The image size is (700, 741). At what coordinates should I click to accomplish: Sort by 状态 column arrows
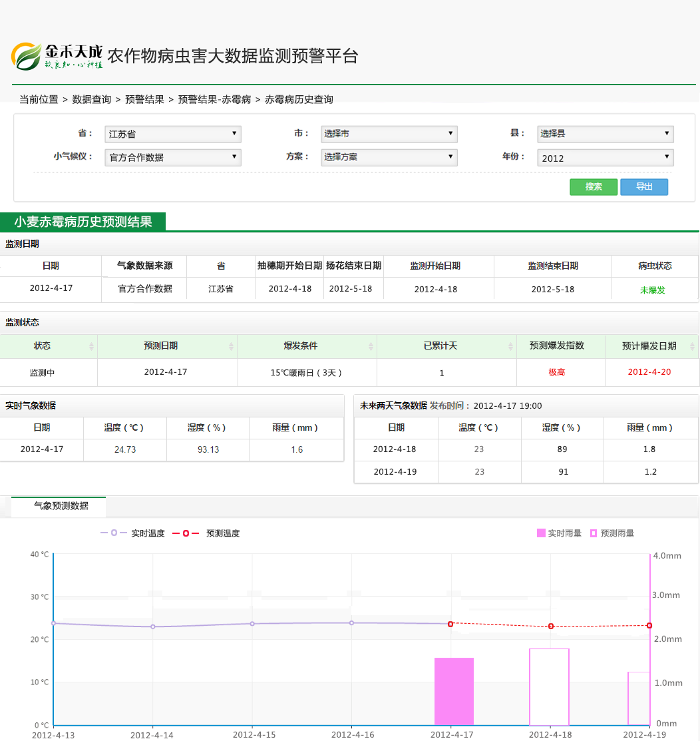click(91, 346)
